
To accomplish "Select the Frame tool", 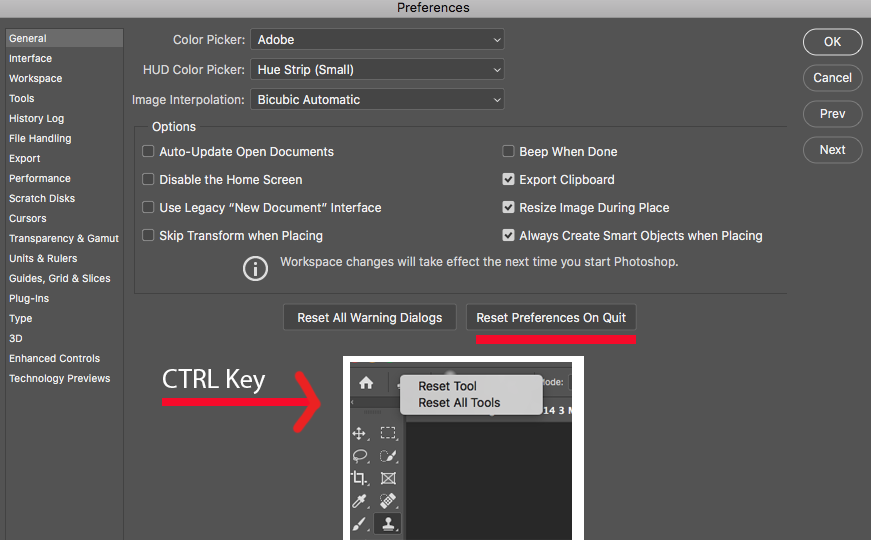I will pyautogui.click(x=388, y=478).
